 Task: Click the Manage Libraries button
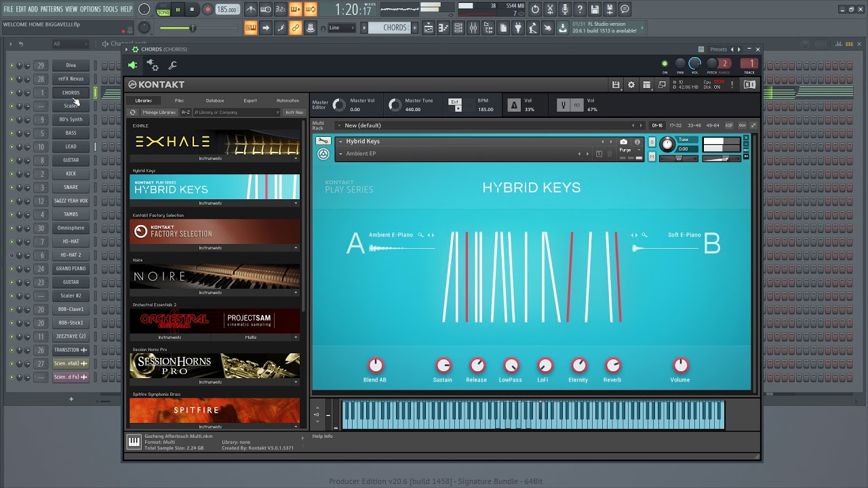tap(159, 113)
